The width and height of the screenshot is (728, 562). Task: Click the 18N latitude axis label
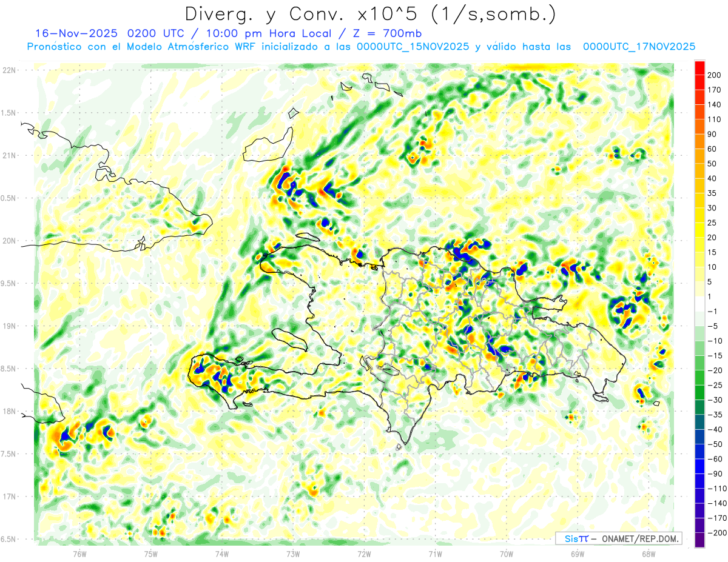(8, 412)
